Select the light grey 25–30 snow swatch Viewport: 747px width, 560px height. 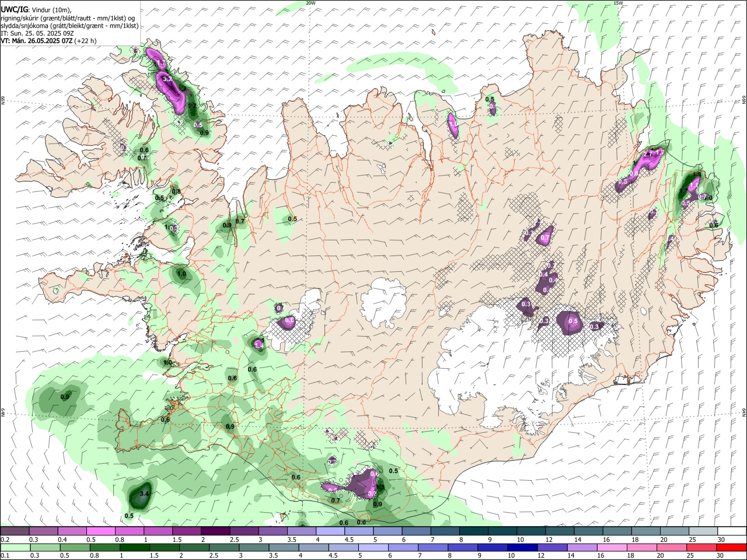click(x=703, y=531)
